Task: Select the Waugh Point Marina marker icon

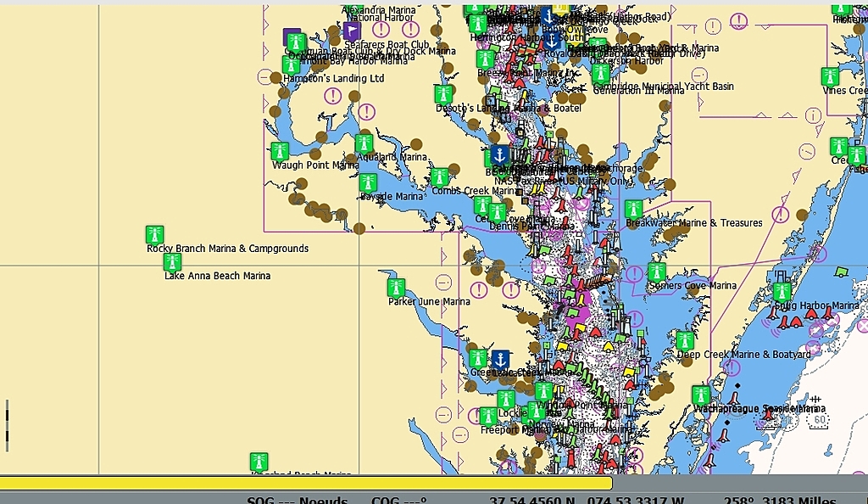Action: coord(280,152)
